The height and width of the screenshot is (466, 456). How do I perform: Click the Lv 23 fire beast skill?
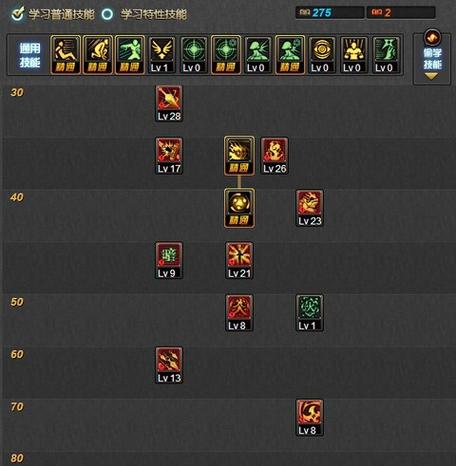click(309, 208)
